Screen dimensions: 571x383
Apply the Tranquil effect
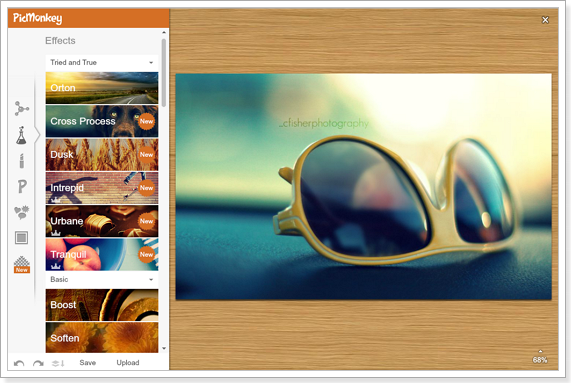pos(102,254)
